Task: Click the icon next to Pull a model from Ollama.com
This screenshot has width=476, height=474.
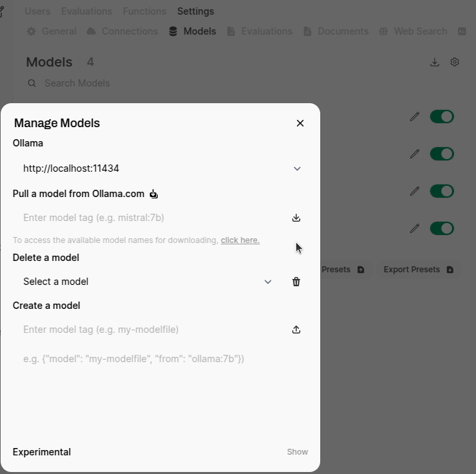Action: pos(154,194)
